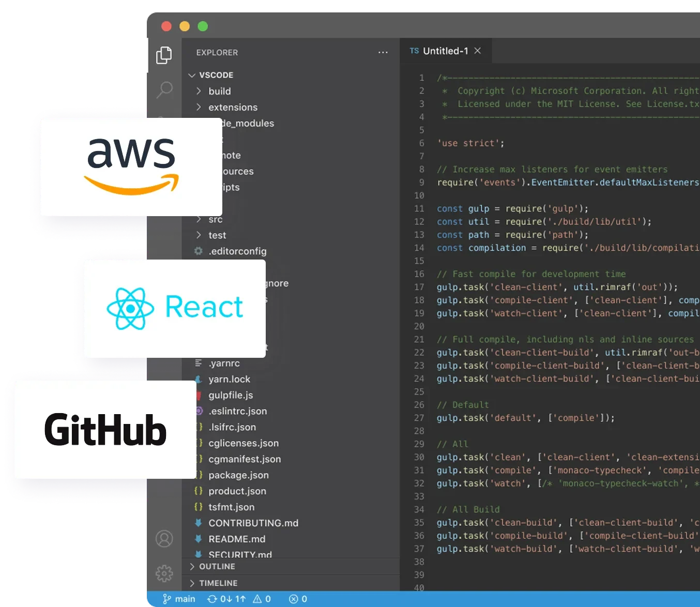Click the React logo card
The width and height of the screenshot is (700, 607).
pyautogui.click(x=175, y=309)
